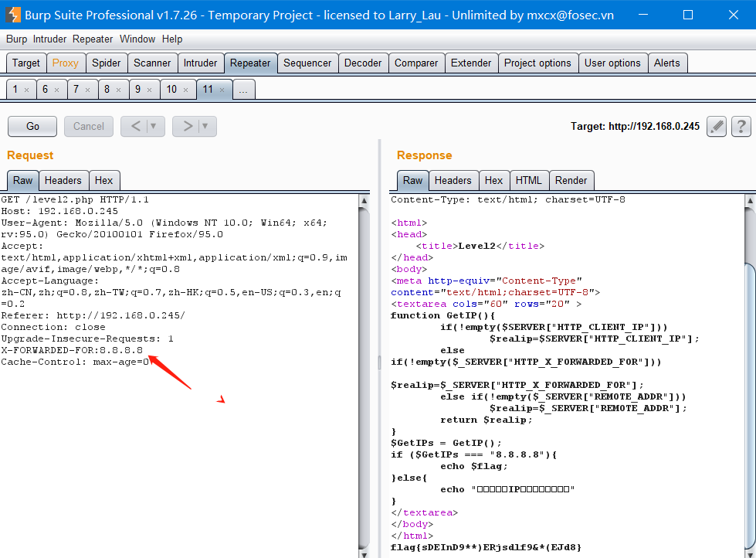This screenshot has height=558, width=756.
Task: Click the X-FORWARDED-FOR:8.8.8.8 header line
Action: coord(72,350)
